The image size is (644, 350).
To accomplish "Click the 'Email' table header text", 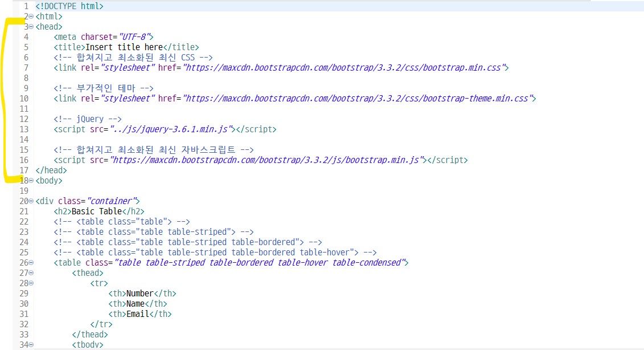I will 138,314.
